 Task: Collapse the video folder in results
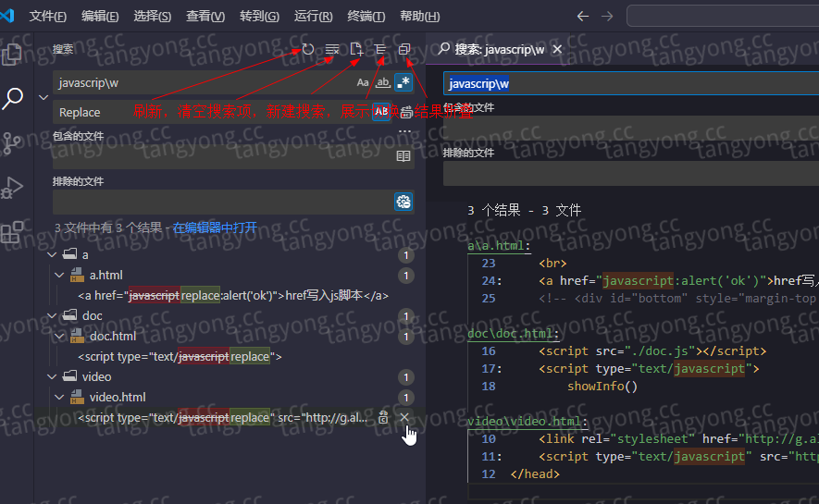[x=52, y=376]
